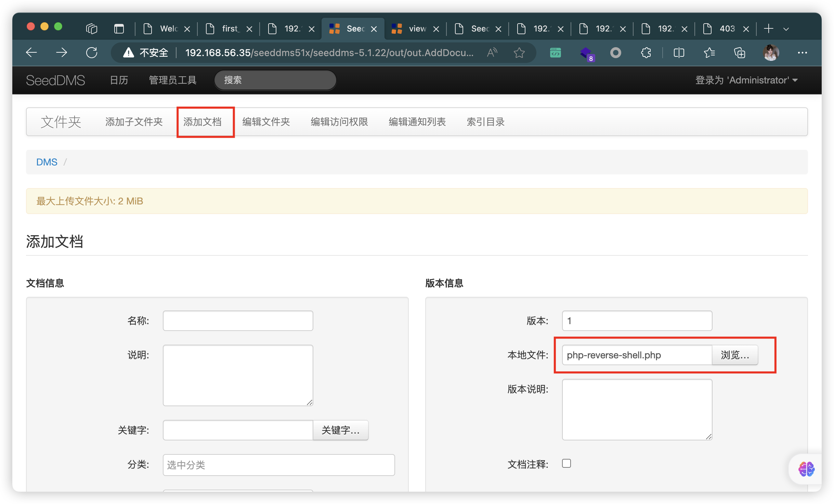Open the read aloud icon
Viewport: 834px width, 504px height.
(492, 53)
